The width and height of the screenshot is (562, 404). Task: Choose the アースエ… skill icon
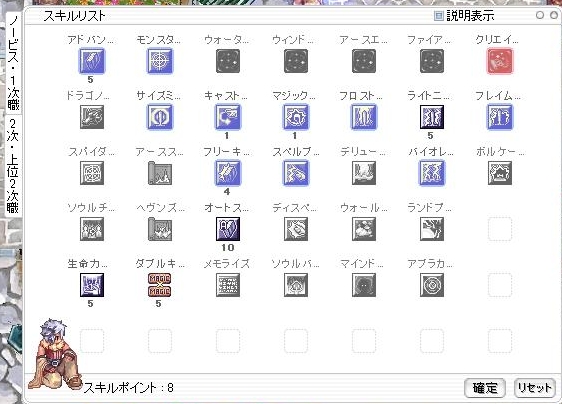tap(364, 61)
